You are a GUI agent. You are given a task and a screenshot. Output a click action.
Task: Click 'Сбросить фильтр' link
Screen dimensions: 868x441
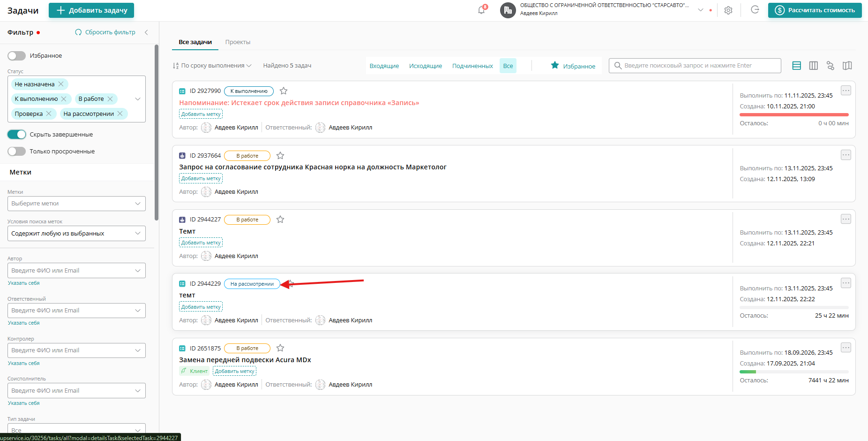pyautogui.click(x=105, y=32)
